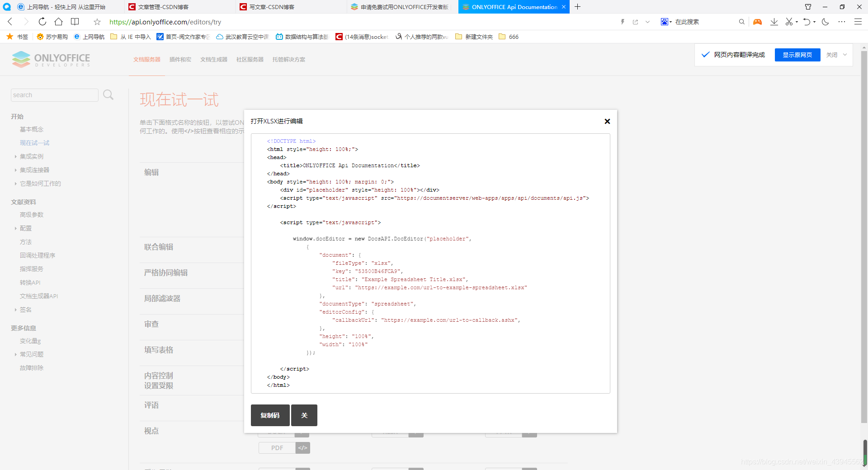Open the 武汉教育云空中课 bookmark
868x470 pixels.
click(x=242, y=37)
